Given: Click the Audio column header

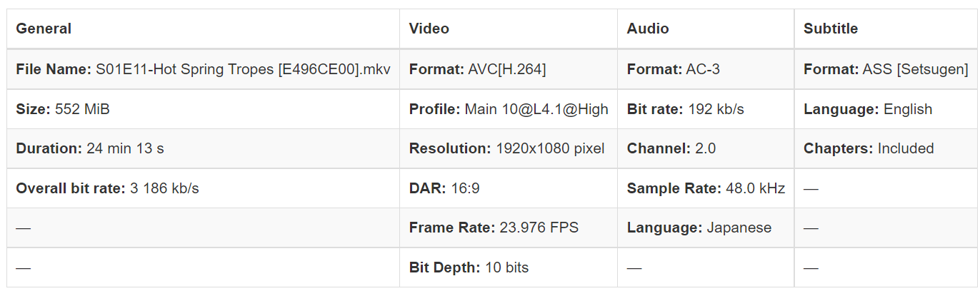Looking at the screenshot, I should [x=647, y=29].
